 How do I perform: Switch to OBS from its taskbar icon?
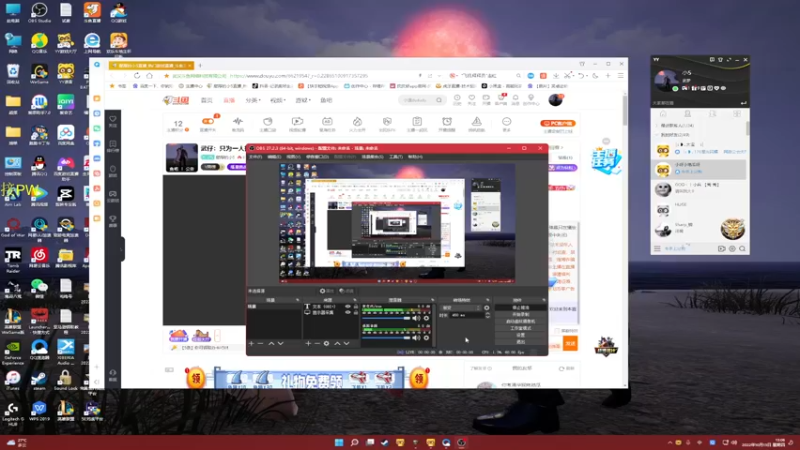pyautogui.click(x=461, y=442)
